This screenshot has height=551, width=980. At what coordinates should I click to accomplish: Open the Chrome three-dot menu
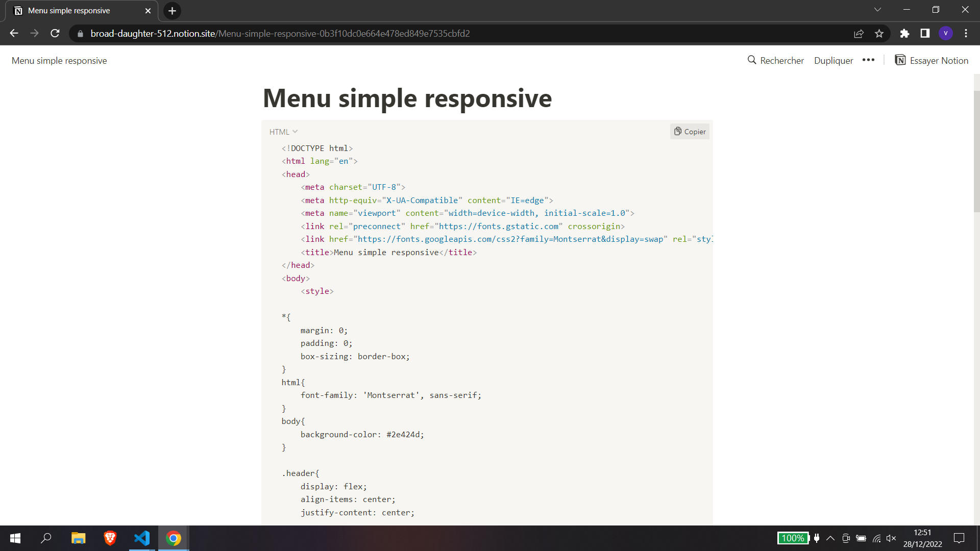coord(966,33)
